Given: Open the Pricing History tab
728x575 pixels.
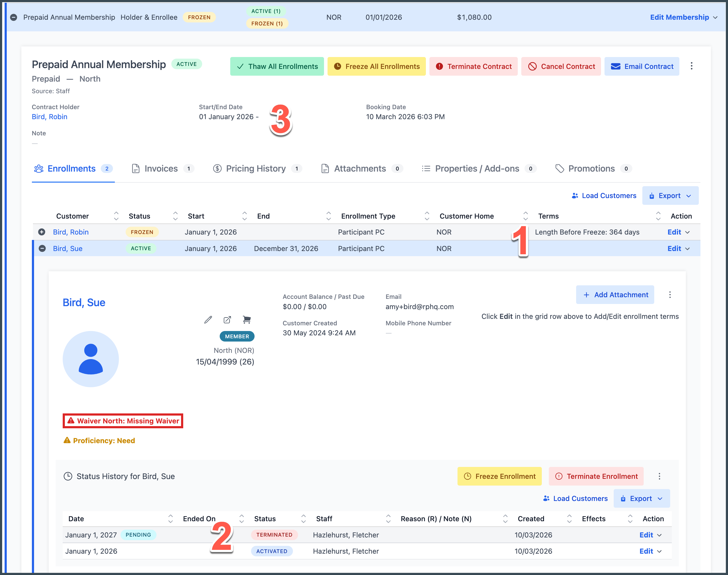Looking at the screenshot, I should 256,169.
